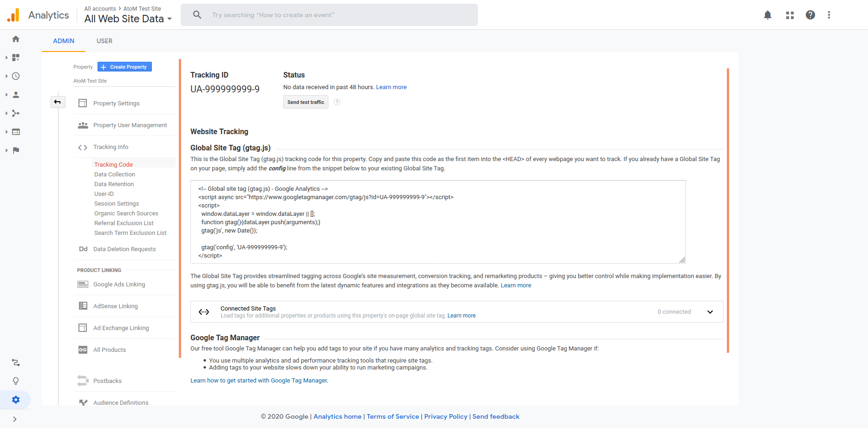Open the Privacy Policy footer link

(446, 416)
